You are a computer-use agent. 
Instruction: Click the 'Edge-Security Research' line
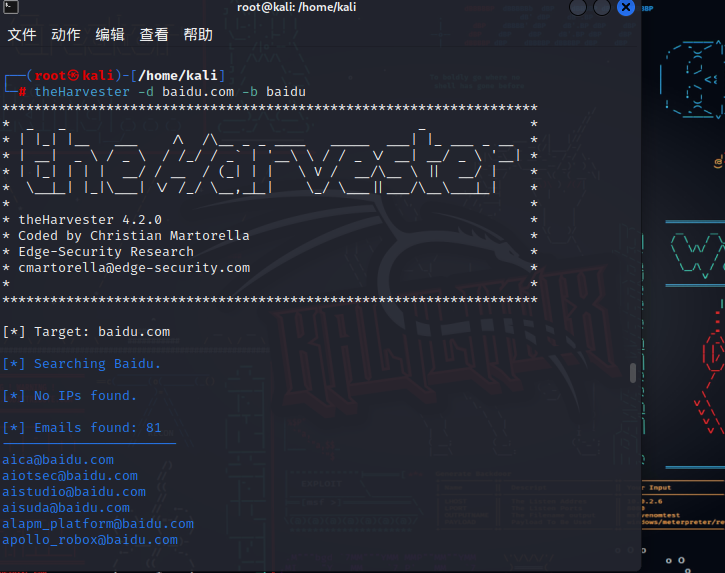(x=106, y=252)
